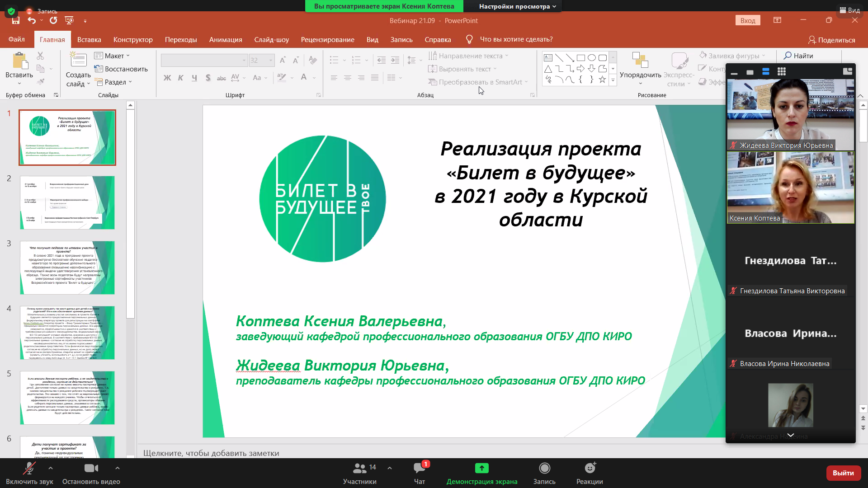
Task: Toggle justify text alignment
Action: 374,78
